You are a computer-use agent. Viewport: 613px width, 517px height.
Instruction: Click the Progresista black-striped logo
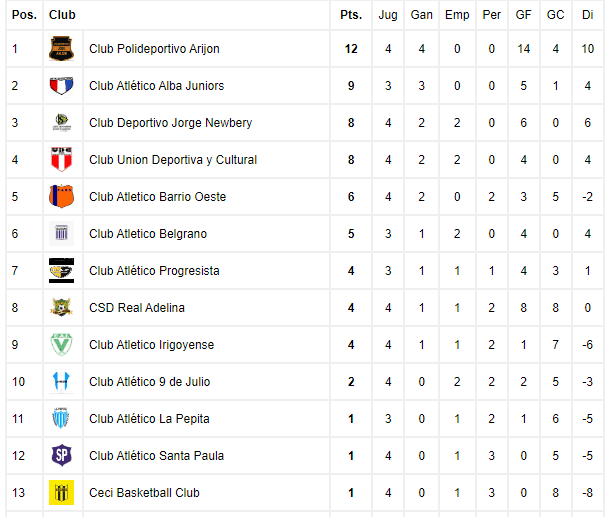click(x=61, y=271)
